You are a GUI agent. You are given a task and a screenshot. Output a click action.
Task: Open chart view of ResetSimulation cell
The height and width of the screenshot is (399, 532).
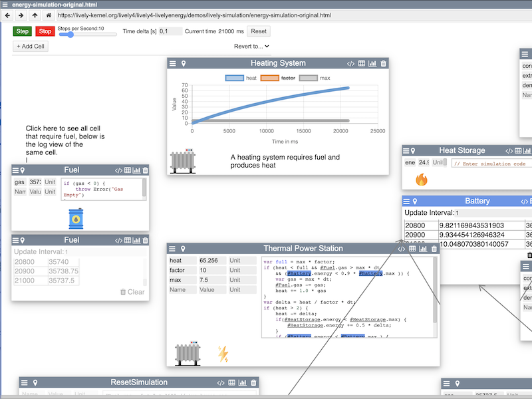pos(242,383)
